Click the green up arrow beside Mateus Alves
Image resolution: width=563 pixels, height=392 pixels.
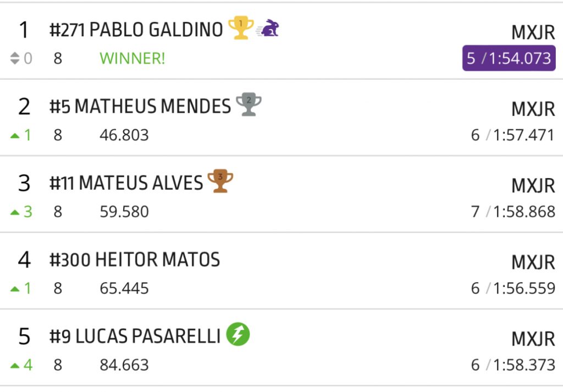point(15,212)
